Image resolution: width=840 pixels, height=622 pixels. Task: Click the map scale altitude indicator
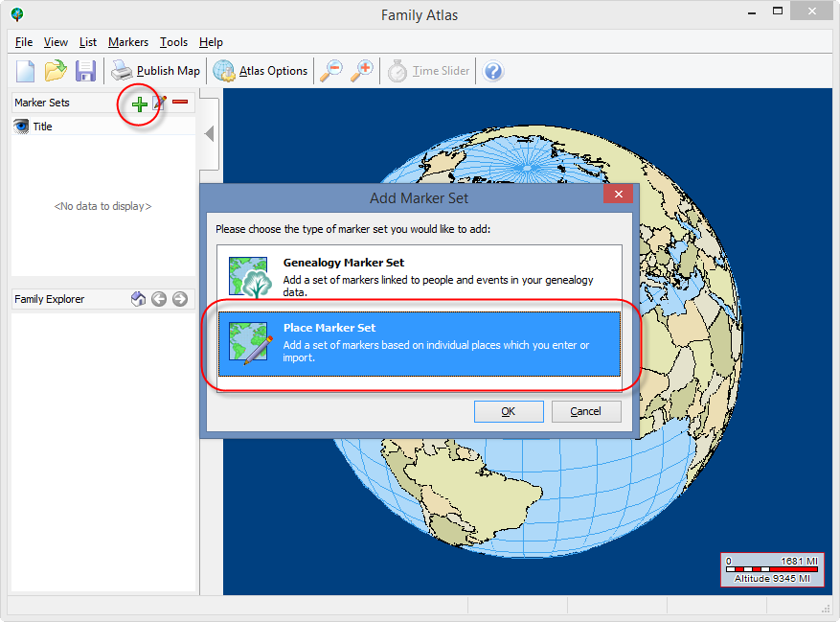772,569
